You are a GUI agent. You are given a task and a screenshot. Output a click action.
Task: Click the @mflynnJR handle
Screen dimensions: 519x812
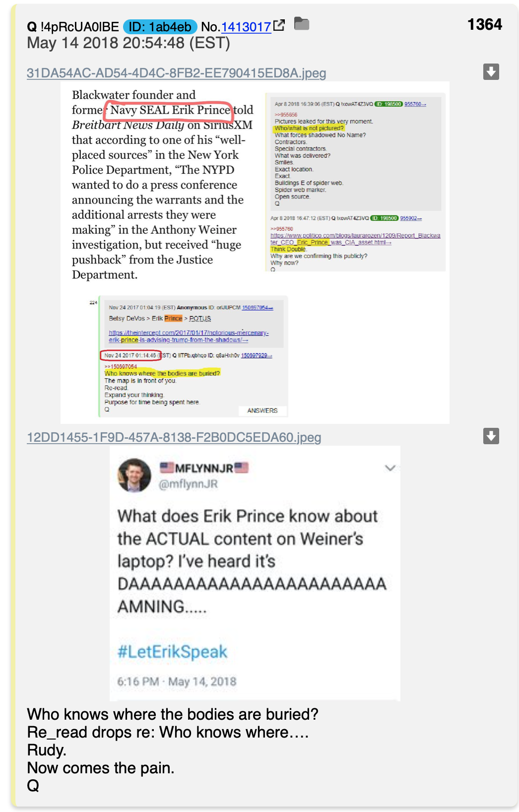coord(188,484)
